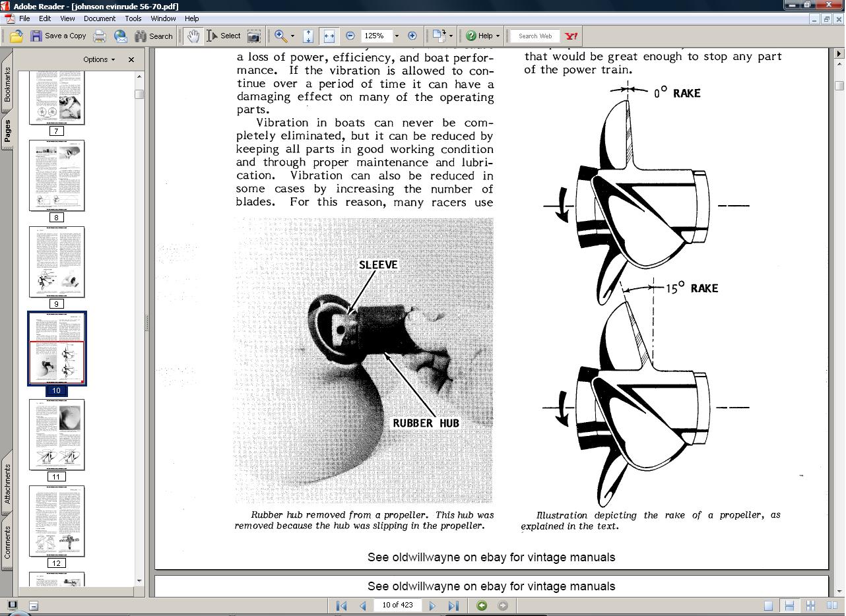Go back with the green Previous View button

482,605
